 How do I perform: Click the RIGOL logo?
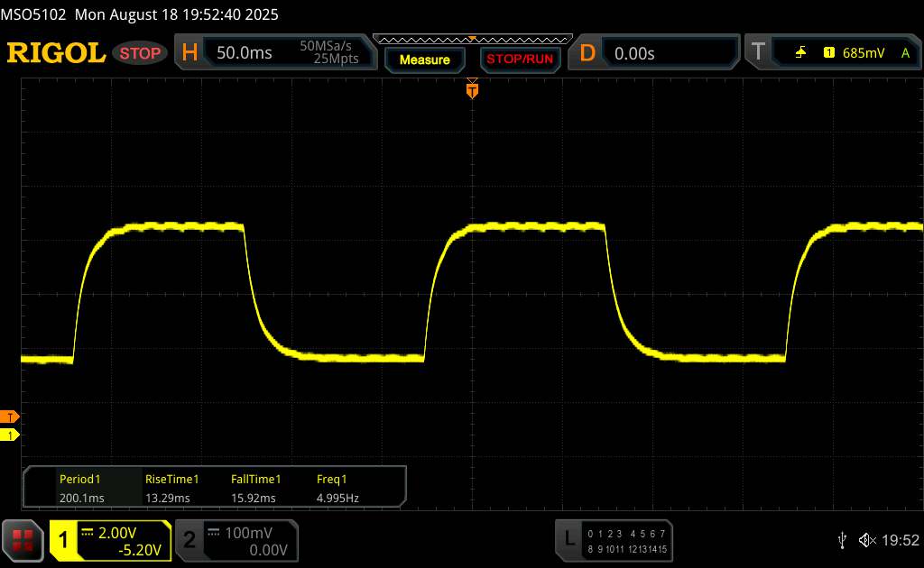click(x=56, y=53)
